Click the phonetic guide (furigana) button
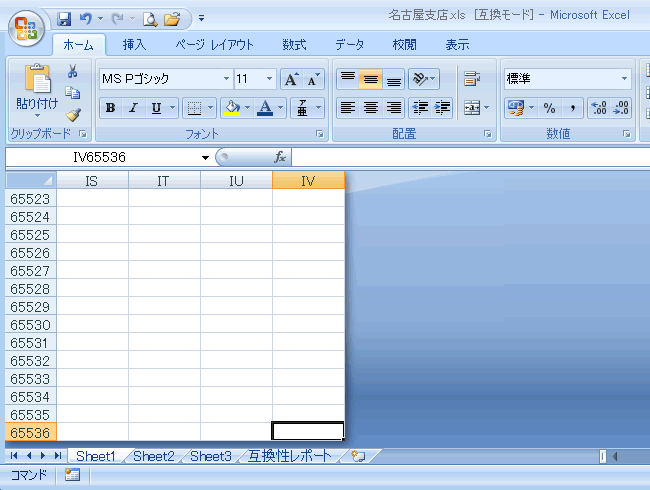Viewport: 650px width, 490px height. pos(302,108)
